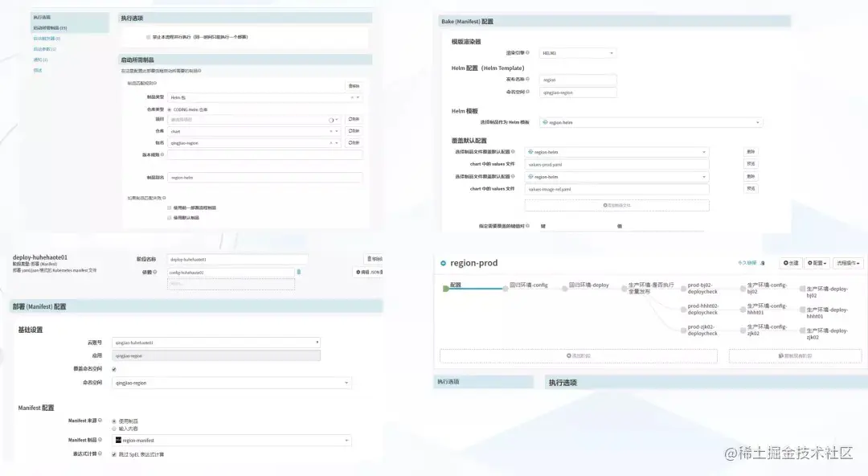Delete the first override artifact row
Image resolution: width=868 pixels, height=476 pixels.
click(x=751, y=152)
